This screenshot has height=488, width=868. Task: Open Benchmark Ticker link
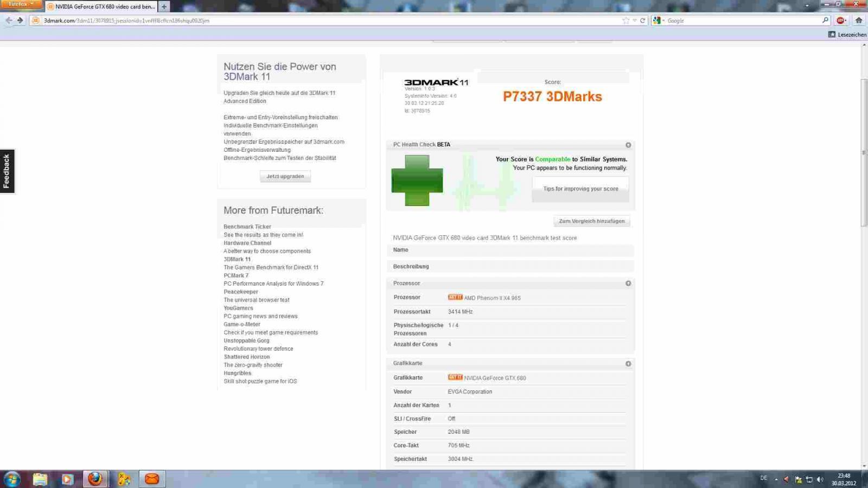247,227
